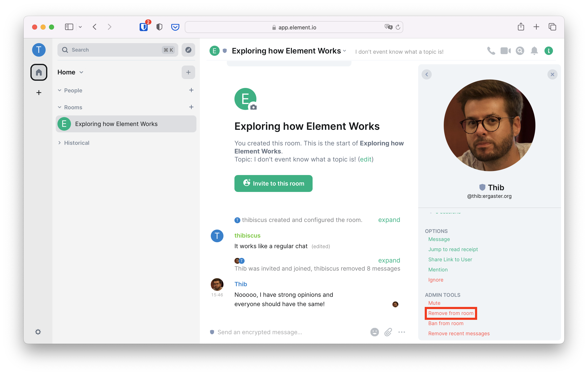This screenshot has height=375, width=588.
Task: Open notifications via the bell icon
Action: pyautogui.click(x=534, y=51)
